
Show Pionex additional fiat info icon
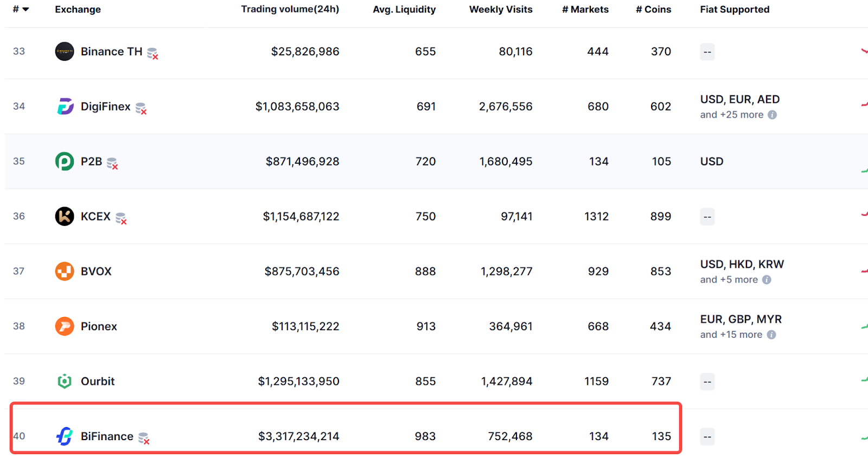[x=771, y=335]
